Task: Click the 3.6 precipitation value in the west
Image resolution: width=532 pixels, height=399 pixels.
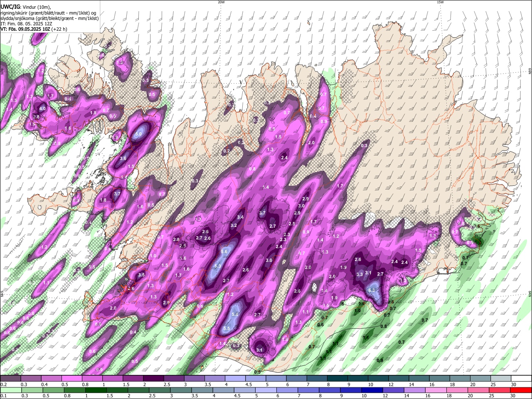Action: 123,158
